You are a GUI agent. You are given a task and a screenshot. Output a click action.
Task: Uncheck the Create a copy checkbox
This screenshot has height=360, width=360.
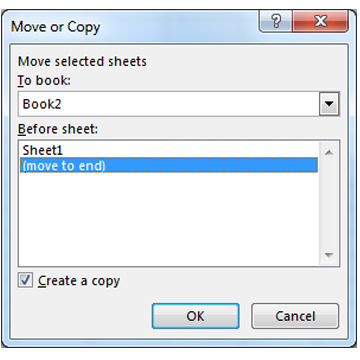[x=25, y=280]
